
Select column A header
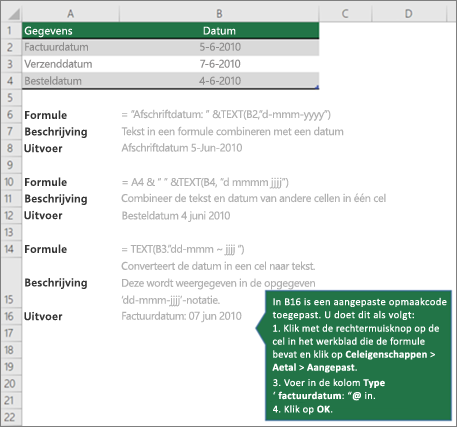70,14
